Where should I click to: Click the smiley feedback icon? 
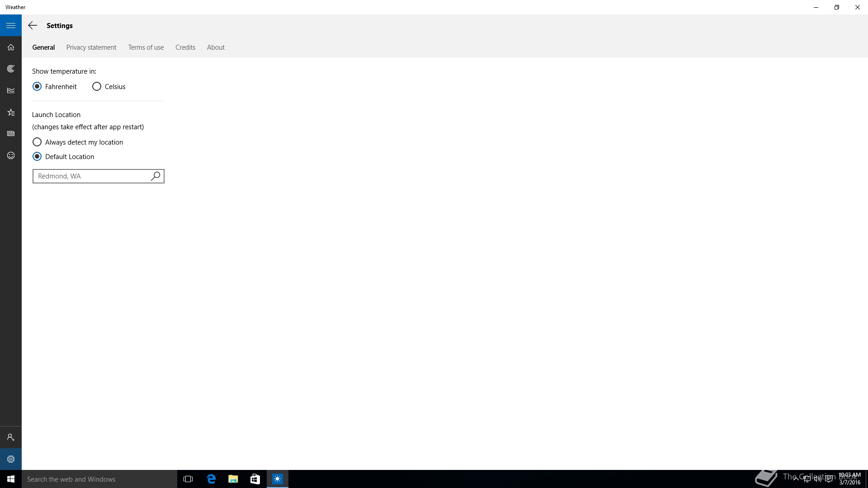11,155
